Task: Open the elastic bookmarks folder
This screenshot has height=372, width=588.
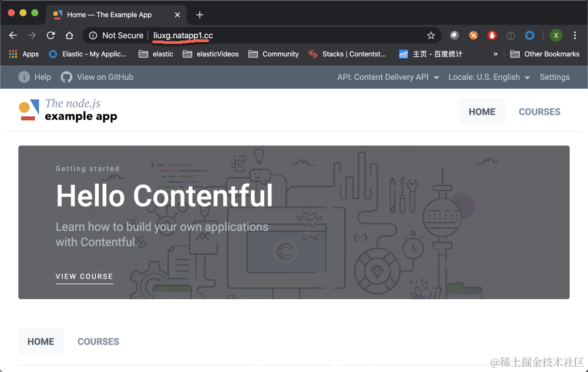Action: tap(156, 54)
